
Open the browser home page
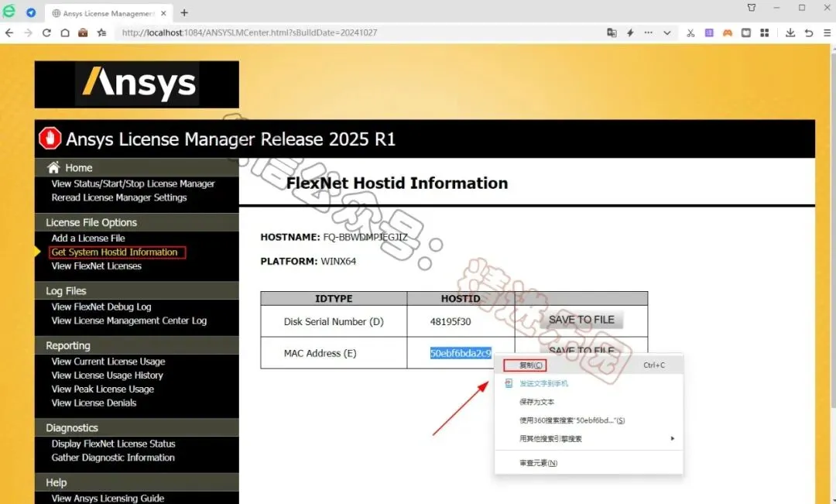tap(64, 33)
